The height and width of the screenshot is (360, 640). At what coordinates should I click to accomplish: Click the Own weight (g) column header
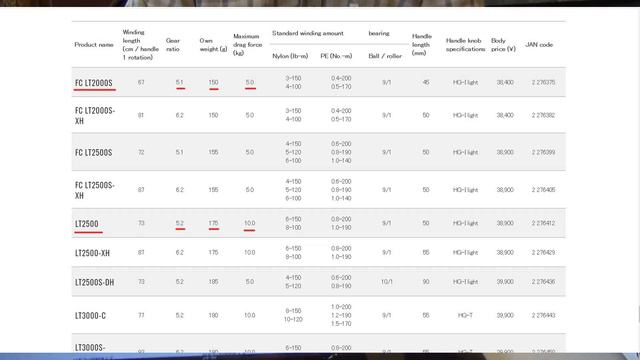click(x=213, y=44)
